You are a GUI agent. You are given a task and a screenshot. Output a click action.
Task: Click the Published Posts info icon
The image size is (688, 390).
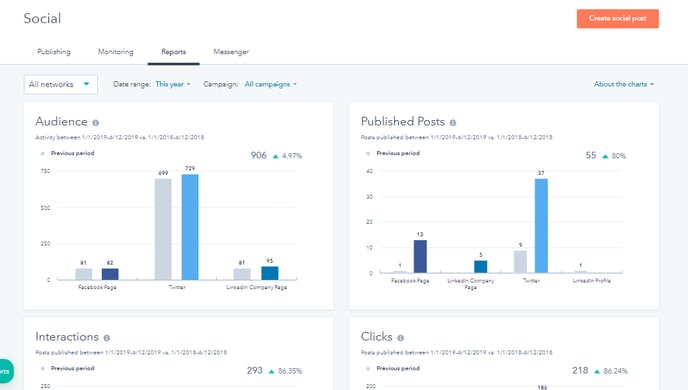[x=453, y=123]
